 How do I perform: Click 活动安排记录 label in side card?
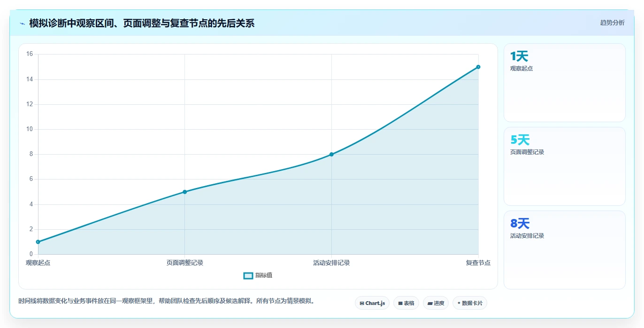(x=527, y=235)
